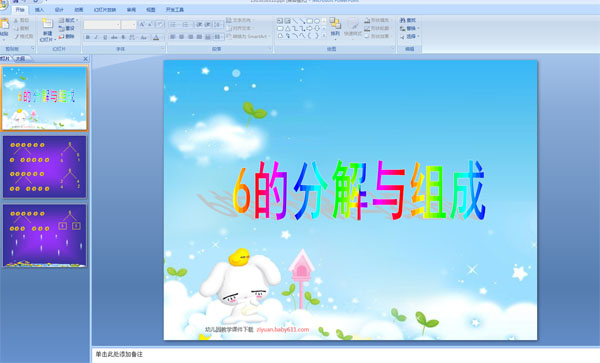The image size is (600, 363).
Task: Select the second slide thumbnail
Action: click(x=45, y=167)
